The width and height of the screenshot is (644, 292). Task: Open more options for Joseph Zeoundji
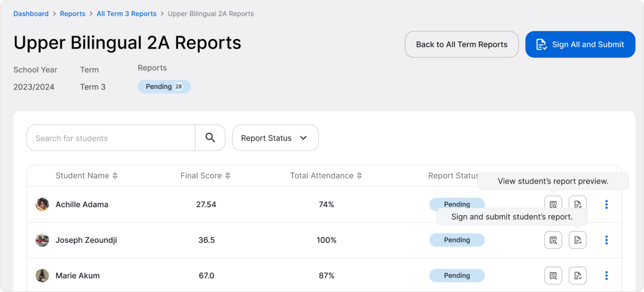click(606, 240)
